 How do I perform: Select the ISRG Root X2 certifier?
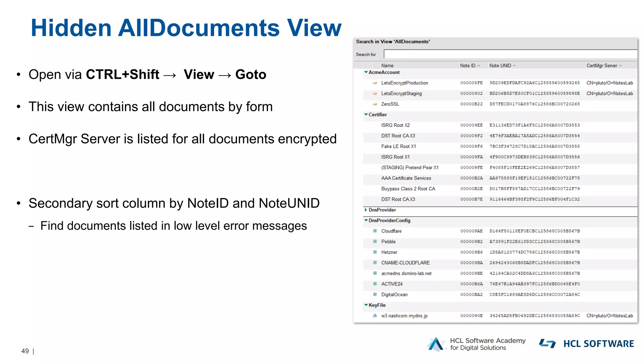pos(500,125)
